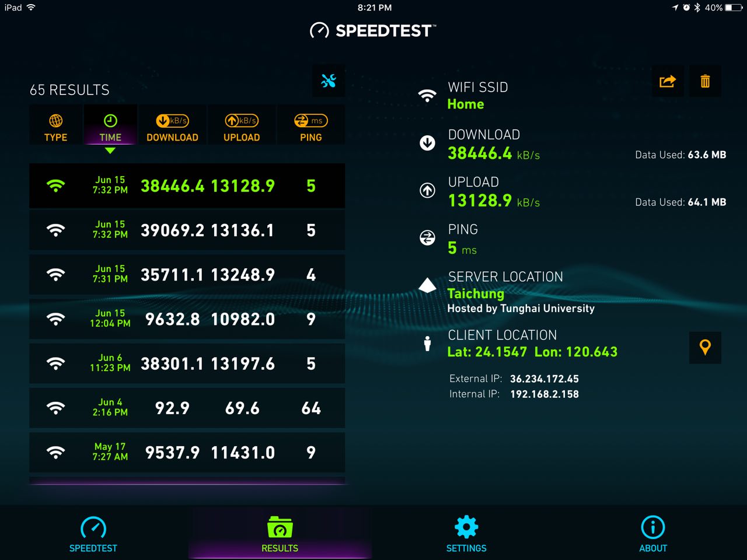Select Jun 15 7:31 PM result row
The image size is (747, 560).
pyautogui.click(x=187, y=274)
